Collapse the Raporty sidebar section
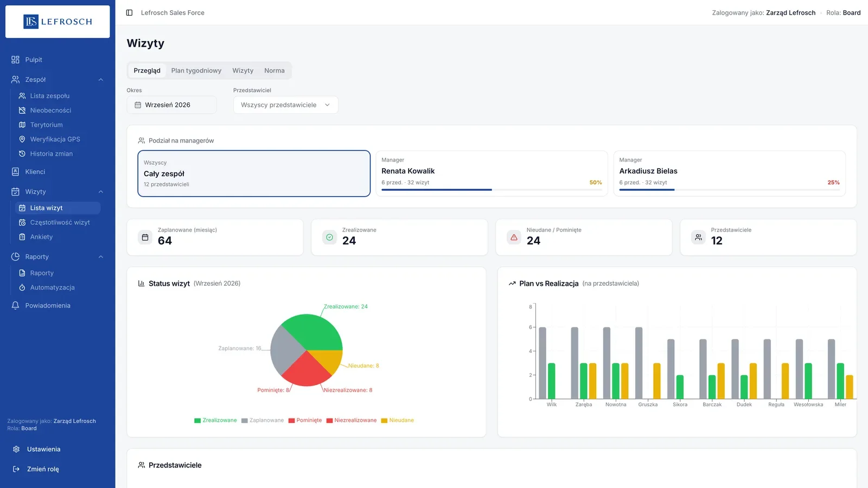Image resolution: width=868 pixels, height=488 pixels. point(100,257)
